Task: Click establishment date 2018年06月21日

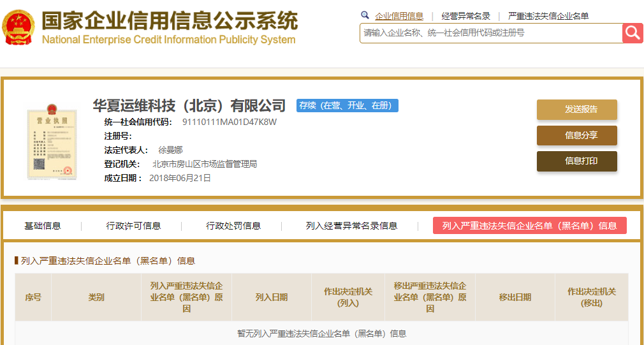Action: tap(180, 179)
